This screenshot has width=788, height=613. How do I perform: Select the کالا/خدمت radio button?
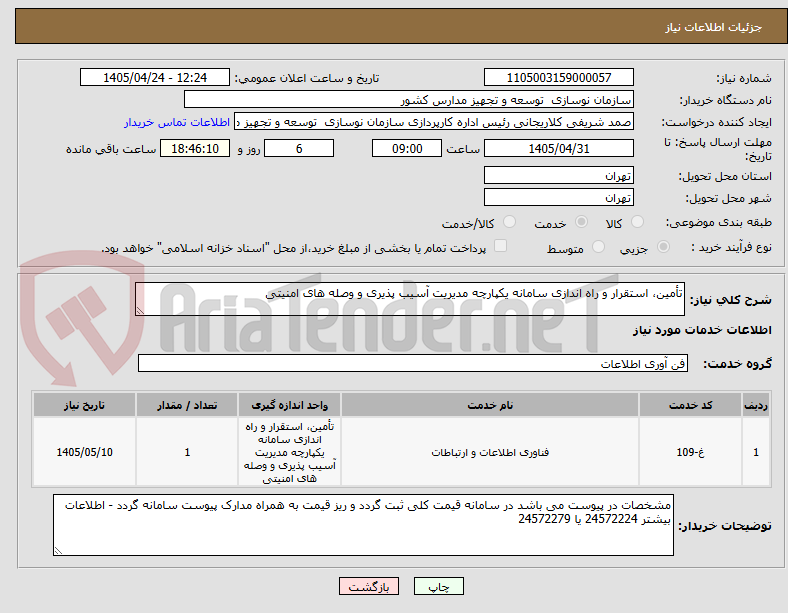510,222
